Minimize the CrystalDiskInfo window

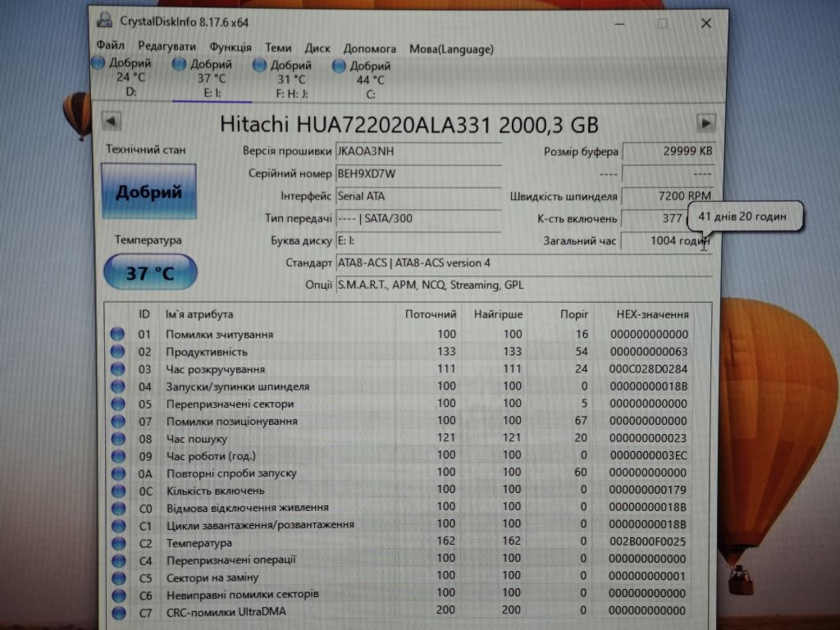(620, 24)
